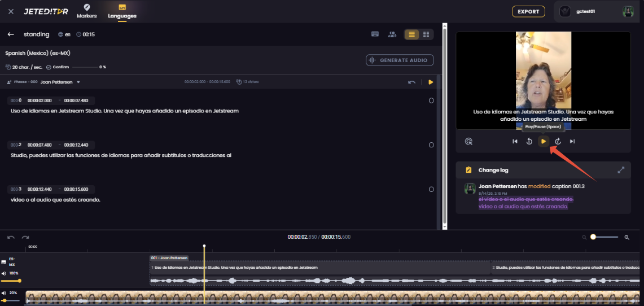Click the Confirm progress check icon

[49, 67]
